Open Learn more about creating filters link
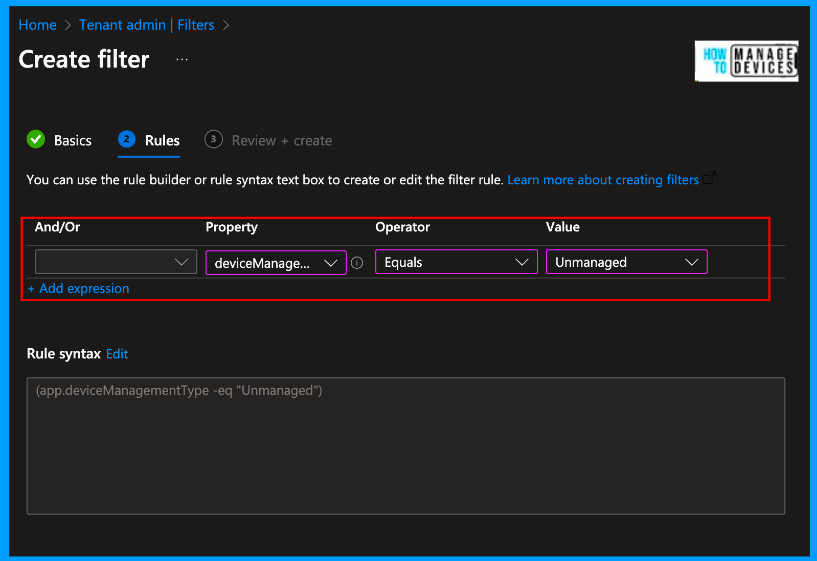 tap(603, 180)
